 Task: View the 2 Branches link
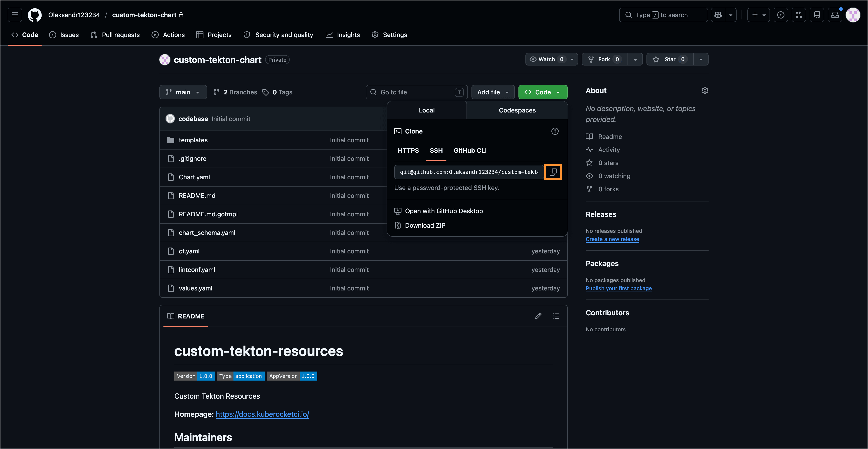(x=235, y=92)
